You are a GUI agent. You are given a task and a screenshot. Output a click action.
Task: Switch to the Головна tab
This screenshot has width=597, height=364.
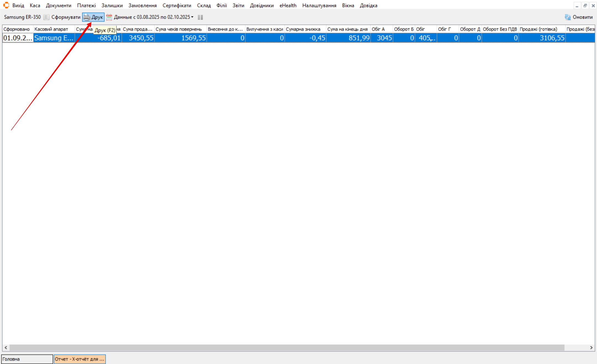click(27, 359)
